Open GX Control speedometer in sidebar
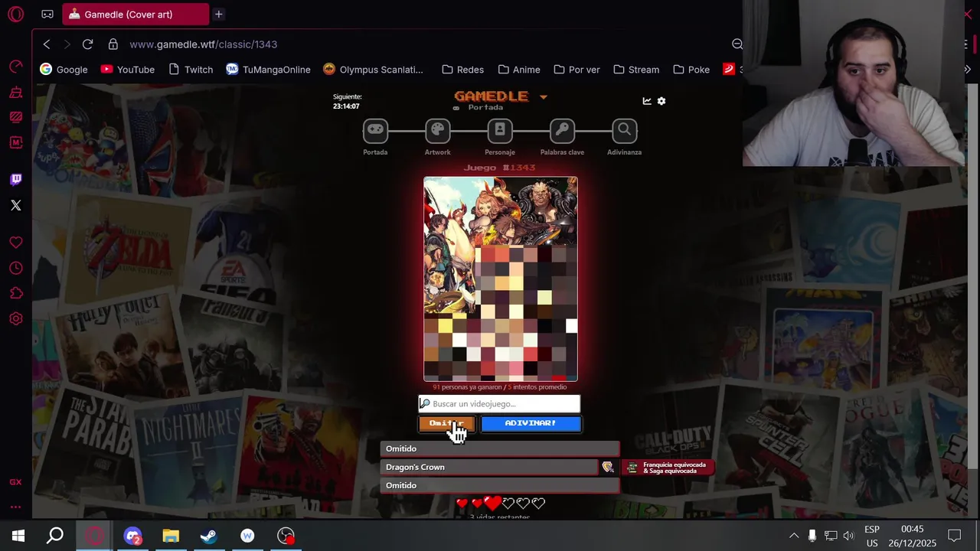The image size is (980, 551). 15,67
